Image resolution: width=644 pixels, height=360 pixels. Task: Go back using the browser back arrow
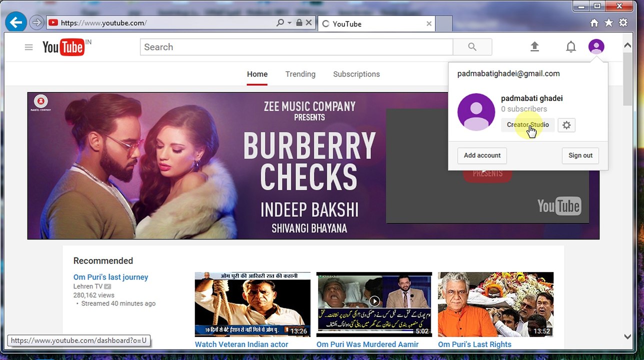coord(16,22)
